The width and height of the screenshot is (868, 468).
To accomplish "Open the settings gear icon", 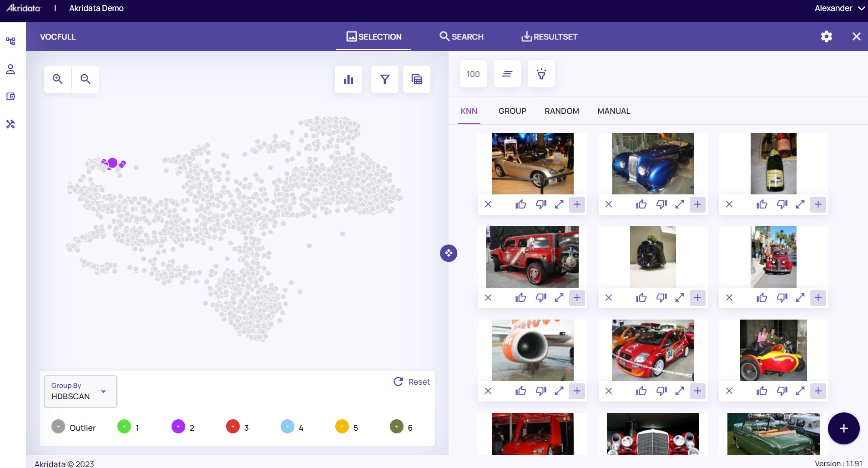I will (827, 36).
